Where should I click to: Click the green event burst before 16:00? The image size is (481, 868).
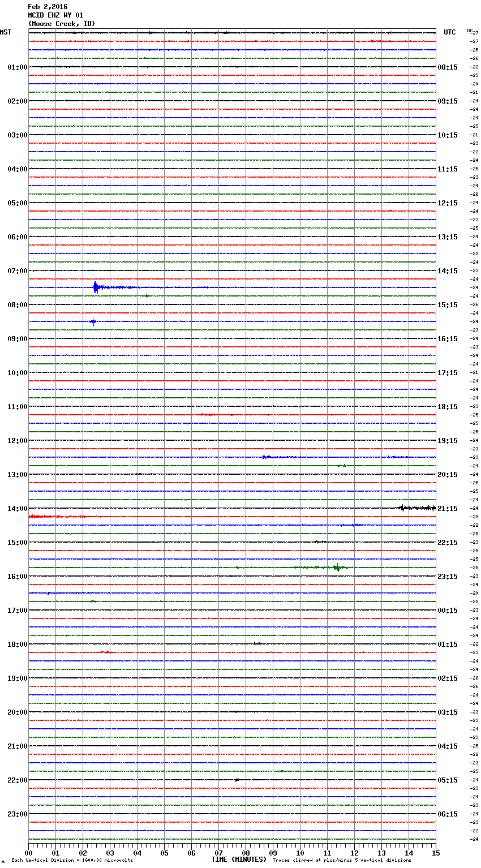click(x=337, y=567)
